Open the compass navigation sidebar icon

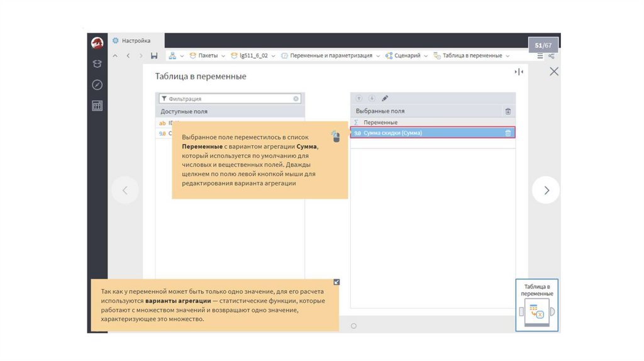click(97, 85)
